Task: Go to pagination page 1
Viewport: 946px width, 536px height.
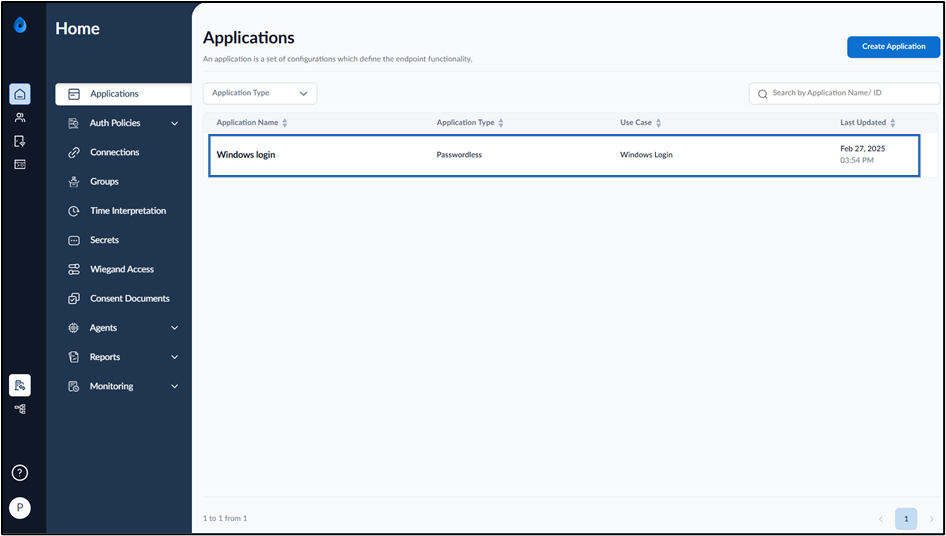Action: (x=906, y=518)
